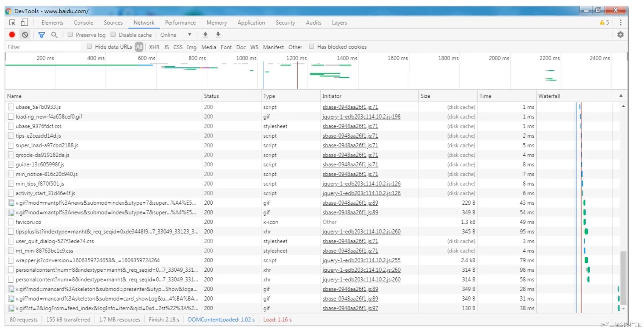Screen dimensions: 644x329
Task: Click icon of v.gif ct=2 logFrom row
Action: click(x=11, y=308)
